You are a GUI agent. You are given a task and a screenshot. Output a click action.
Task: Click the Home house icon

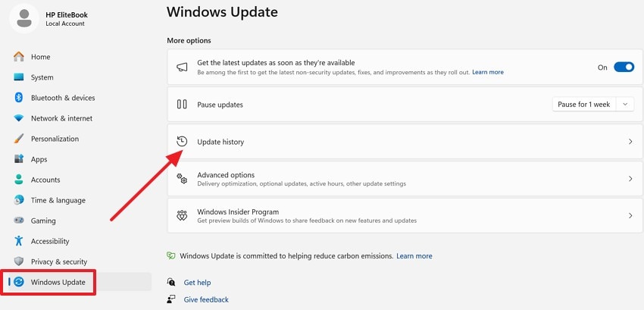[x=18, y=57]
